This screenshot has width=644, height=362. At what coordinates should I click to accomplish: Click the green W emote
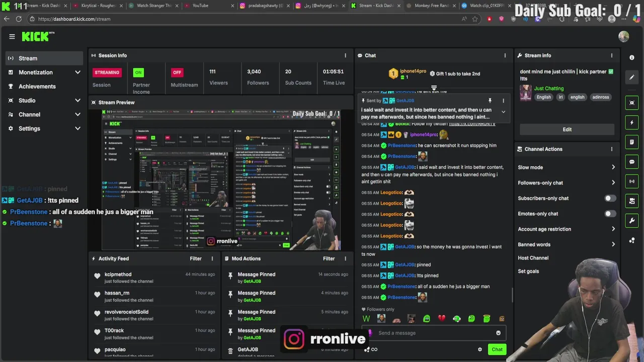(x=366, y=318)
